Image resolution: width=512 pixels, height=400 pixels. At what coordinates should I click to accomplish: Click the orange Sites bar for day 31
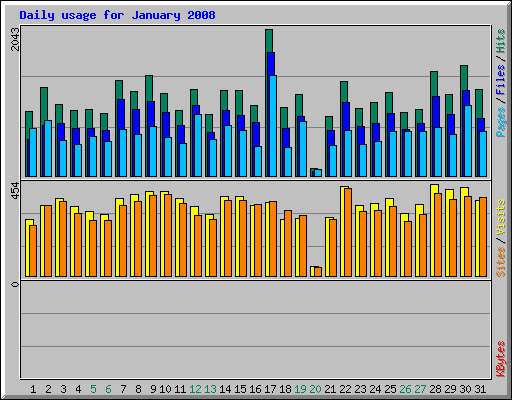483,237
